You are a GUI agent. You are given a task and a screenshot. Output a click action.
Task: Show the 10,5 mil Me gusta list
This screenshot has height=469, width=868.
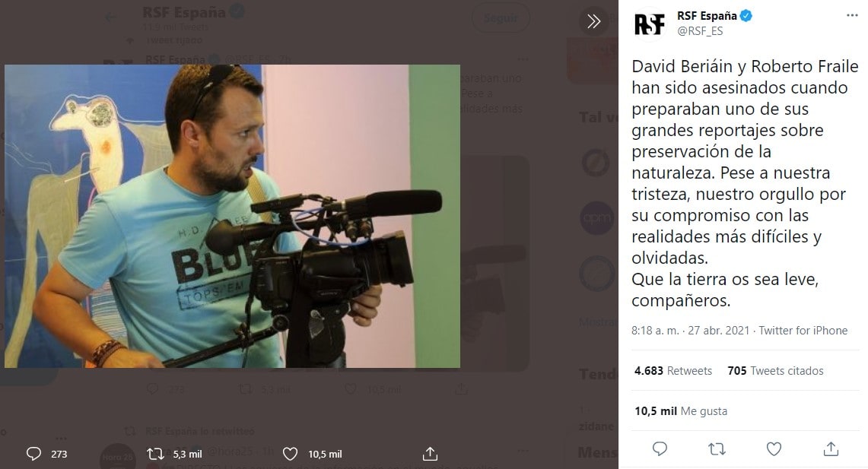pos(681,411)
